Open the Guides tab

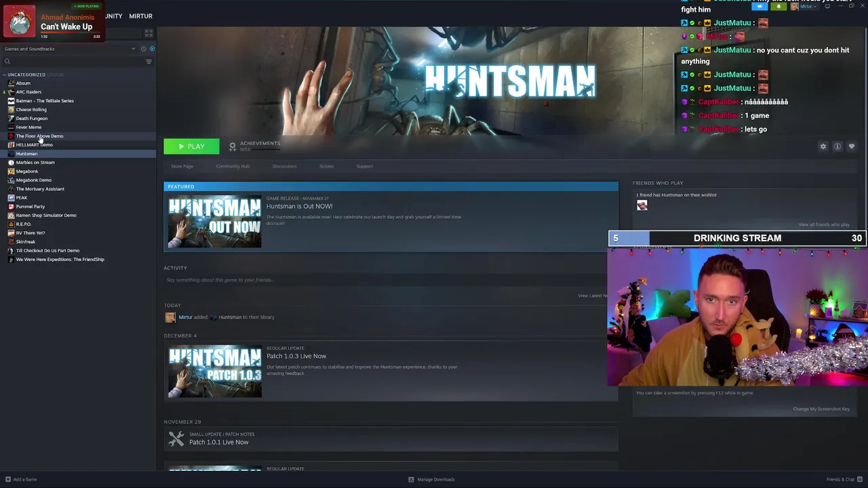click(326, 166)
